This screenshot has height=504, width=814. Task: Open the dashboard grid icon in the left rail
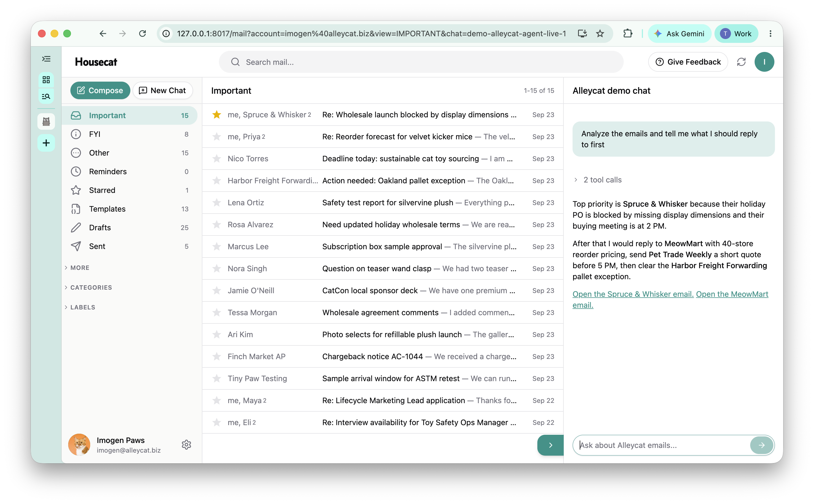pyautogui.click(x=46, y=80)
